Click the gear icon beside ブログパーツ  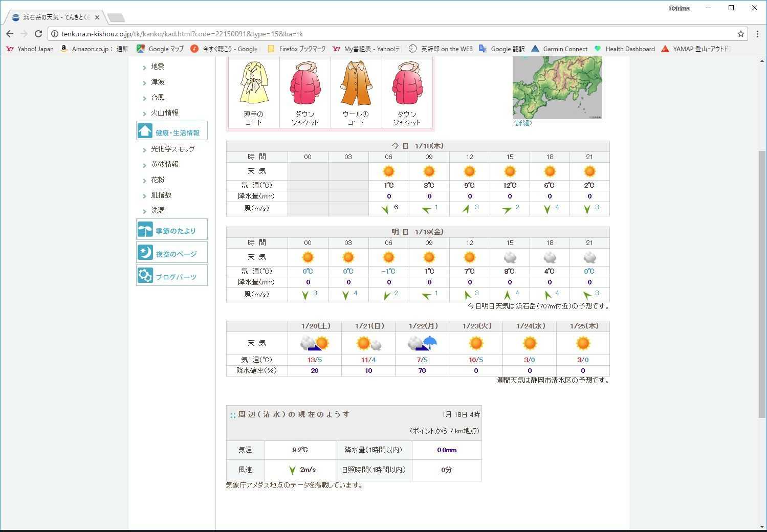[145, 276]
